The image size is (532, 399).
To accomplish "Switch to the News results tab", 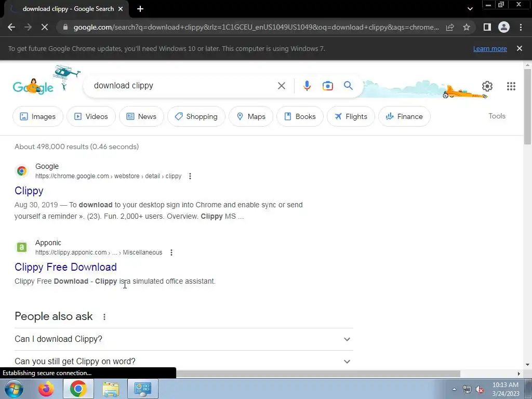I will tap(141, 116).
